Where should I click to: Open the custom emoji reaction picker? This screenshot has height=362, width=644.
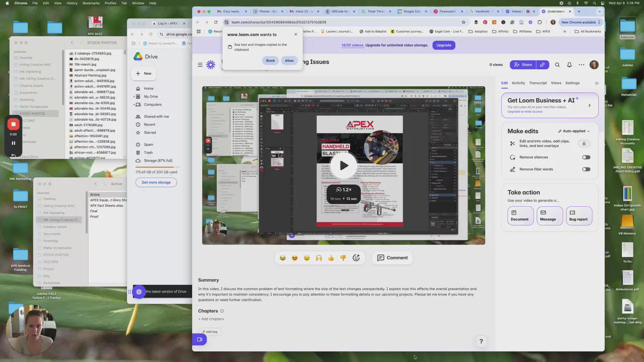pos(356,258)
